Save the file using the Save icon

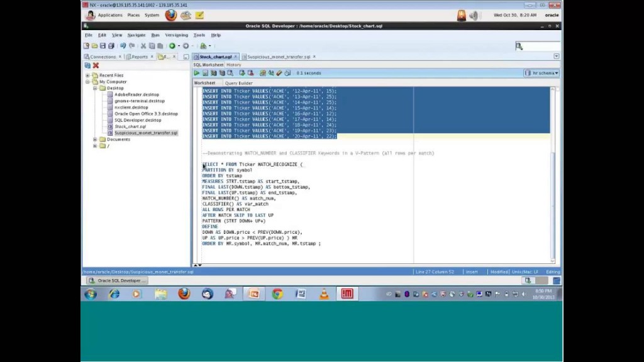pyautogui.click(x=103, y=45)
